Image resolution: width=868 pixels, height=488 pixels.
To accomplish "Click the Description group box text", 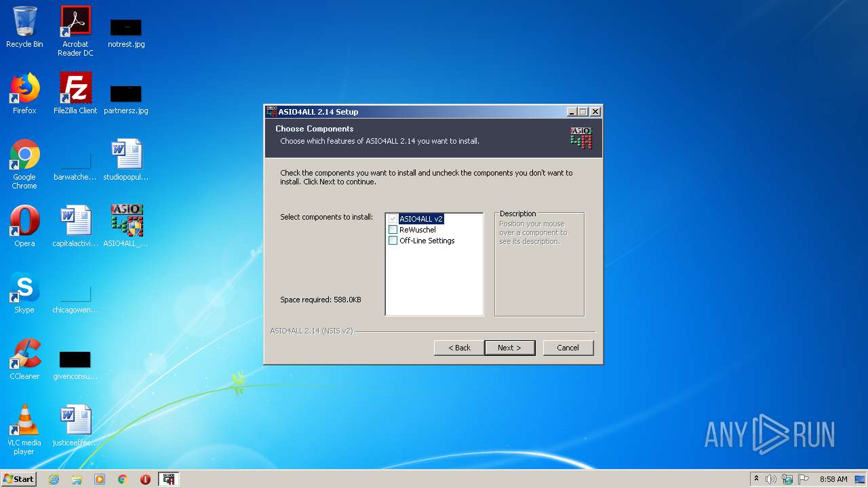I will coord(517,213).
